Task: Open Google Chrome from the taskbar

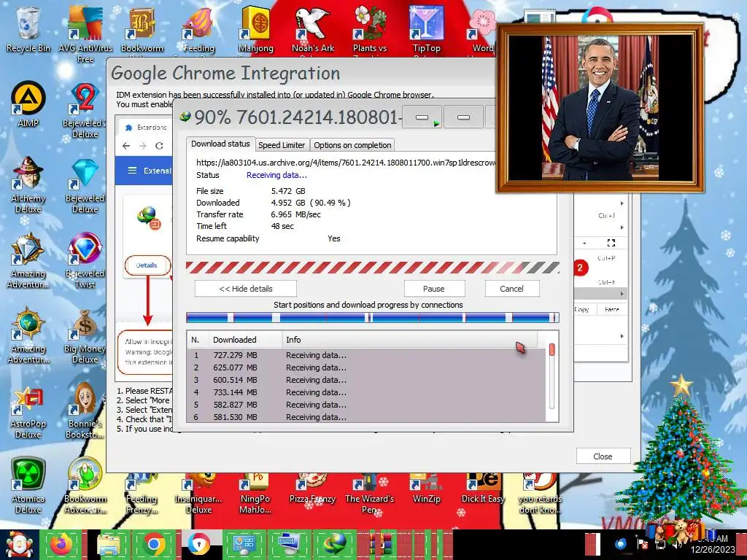Action: point(154,545)
